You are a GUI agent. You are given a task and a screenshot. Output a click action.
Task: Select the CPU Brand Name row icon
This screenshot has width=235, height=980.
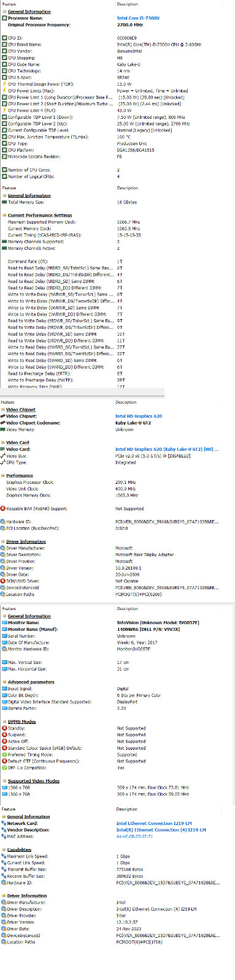pos(4,45)
